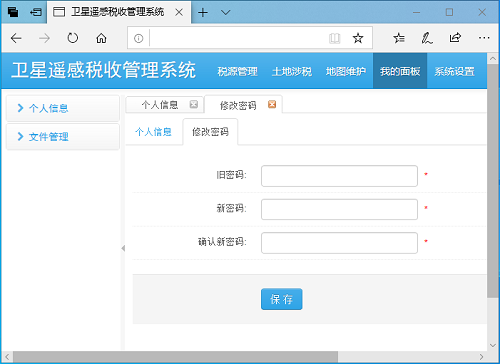Image resolution: width=500 pixels, height=364 pixels.
Task: Click the vertical scrollbar down arrow
Action: point(493,345)
